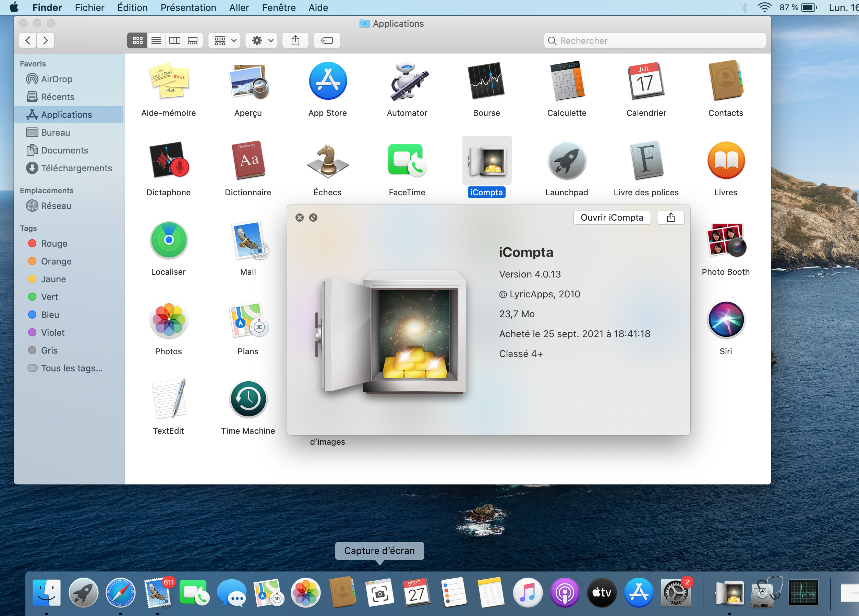Open Safari from the Dock
Screen dimensions: 859x616
click(121, 592)
